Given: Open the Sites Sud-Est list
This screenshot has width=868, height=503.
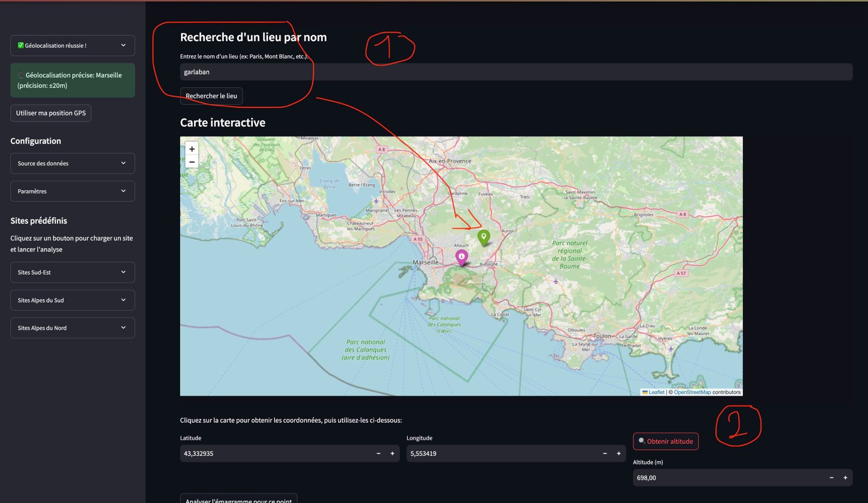Looking at the screenshot, I should (x=72, y=272).
